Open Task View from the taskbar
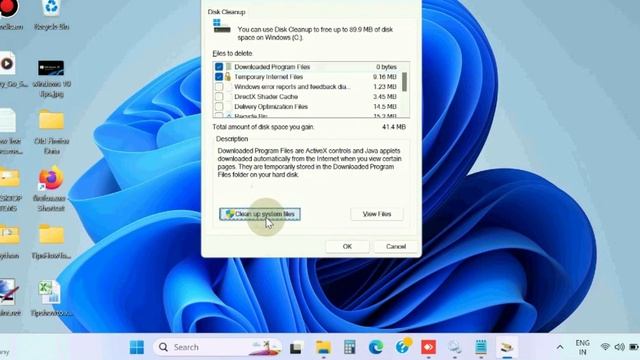The width and height of the screenshot is (640, 360). point(296,347)
